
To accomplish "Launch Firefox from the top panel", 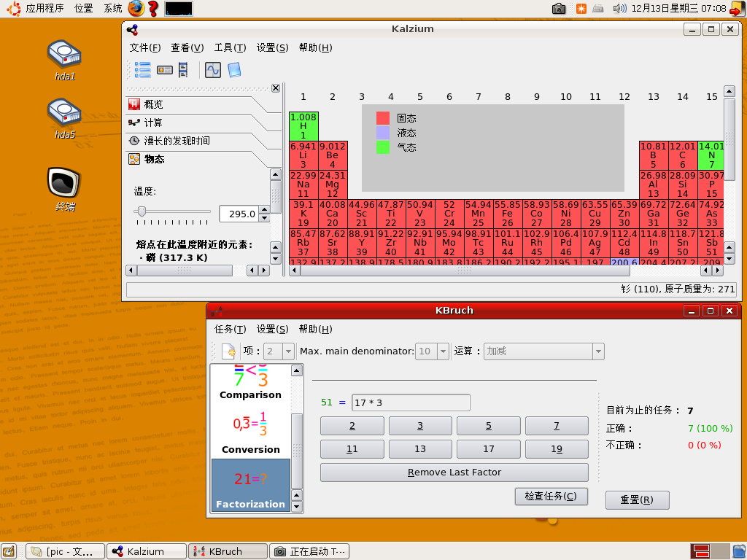I will click(136, 9).
